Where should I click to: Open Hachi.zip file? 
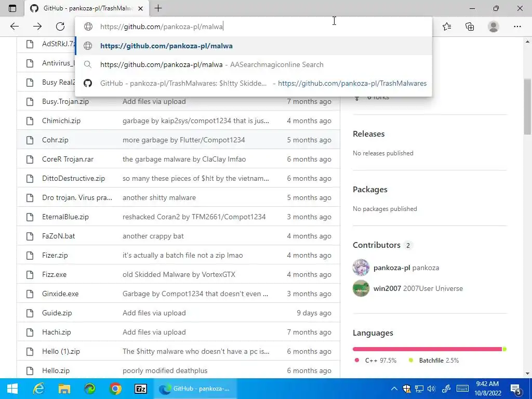click(57, 332)
